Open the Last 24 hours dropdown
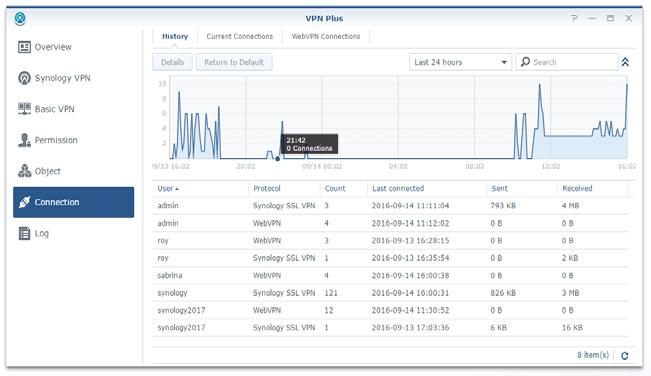The image size is (651, 376). (x=460, y=62)
